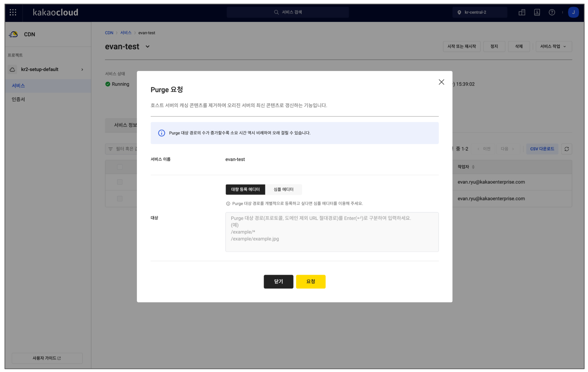Click the cloud icon beside kr2-setup-default
588x372 pixels.
tap(12, 70)
